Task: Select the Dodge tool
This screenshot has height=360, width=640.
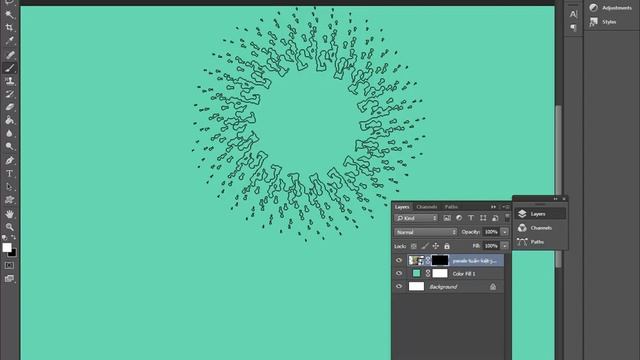Action: click(x=9, y=146)
